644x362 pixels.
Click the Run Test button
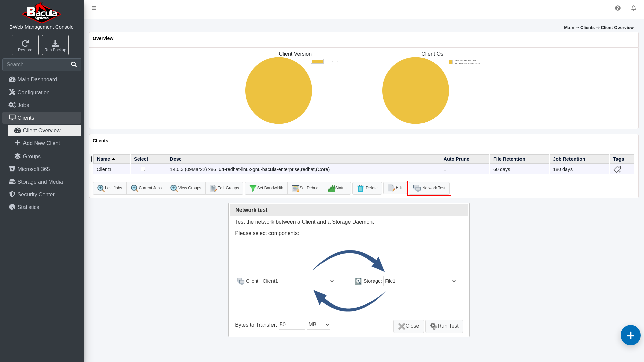[x=444, y=326]
